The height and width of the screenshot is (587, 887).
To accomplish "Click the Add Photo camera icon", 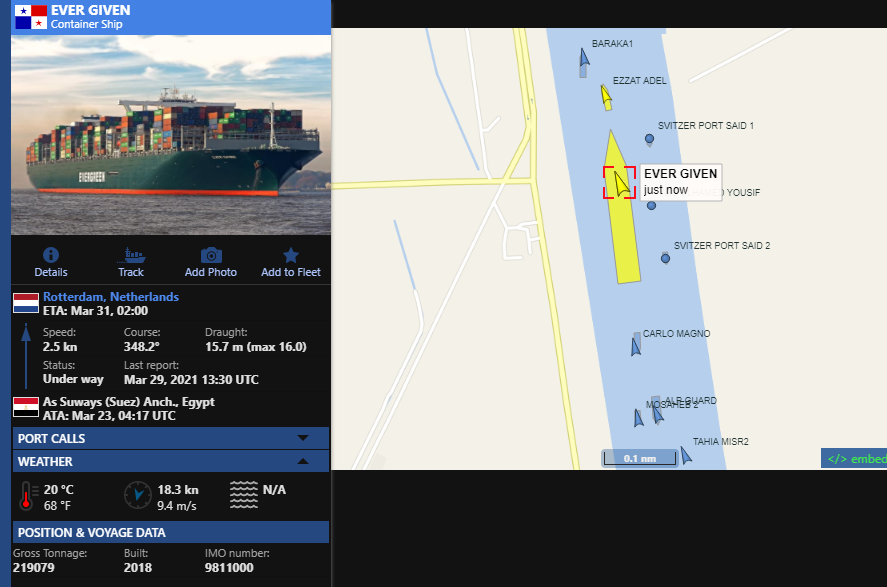I will pyautogui.click(x=211, y=255).
